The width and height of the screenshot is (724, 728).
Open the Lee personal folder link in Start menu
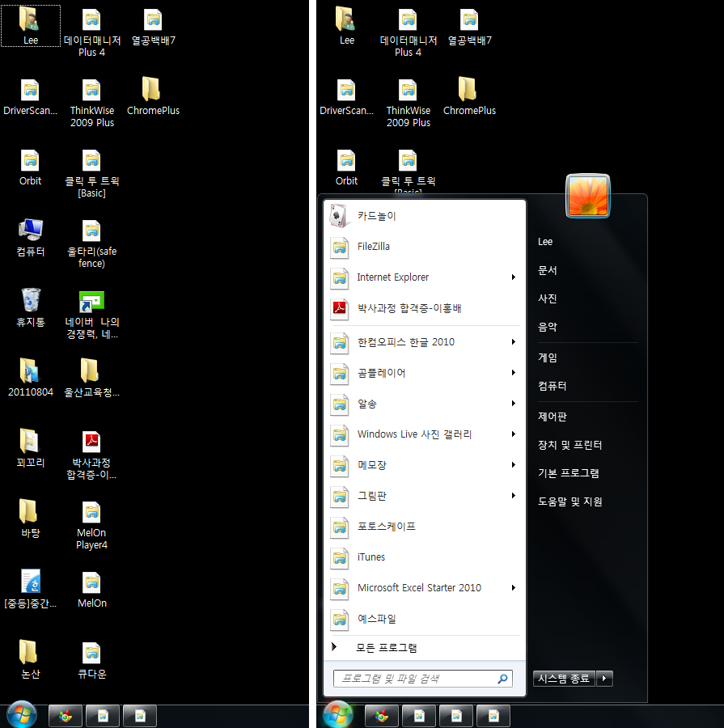tap(544, 242)
